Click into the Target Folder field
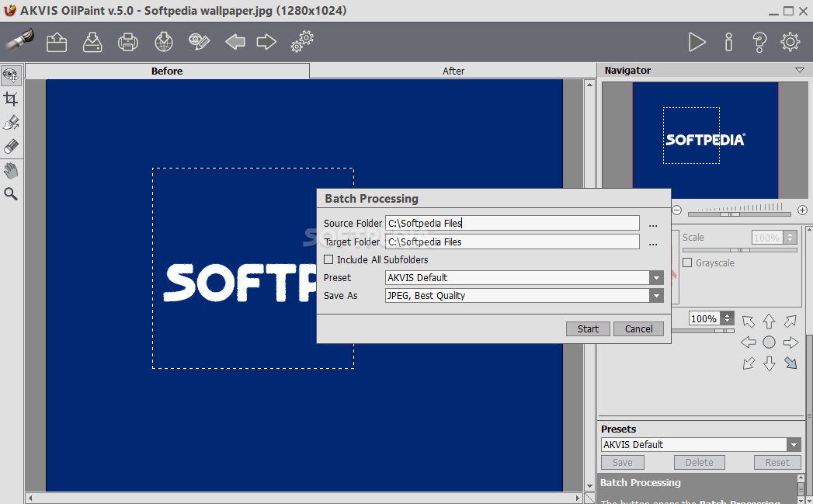This screenshot has height=504, width=813. coord(512,242)
